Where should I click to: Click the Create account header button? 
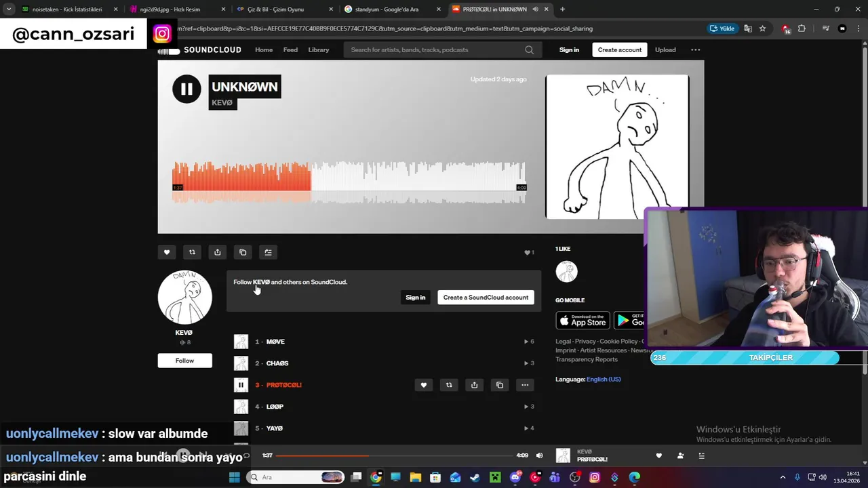click(x=620, y=49)
